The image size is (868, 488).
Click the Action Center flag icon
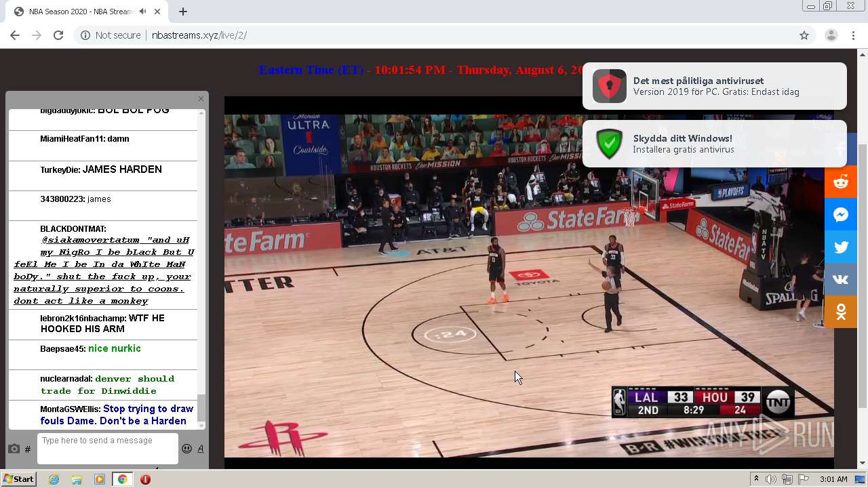[804, 479]
